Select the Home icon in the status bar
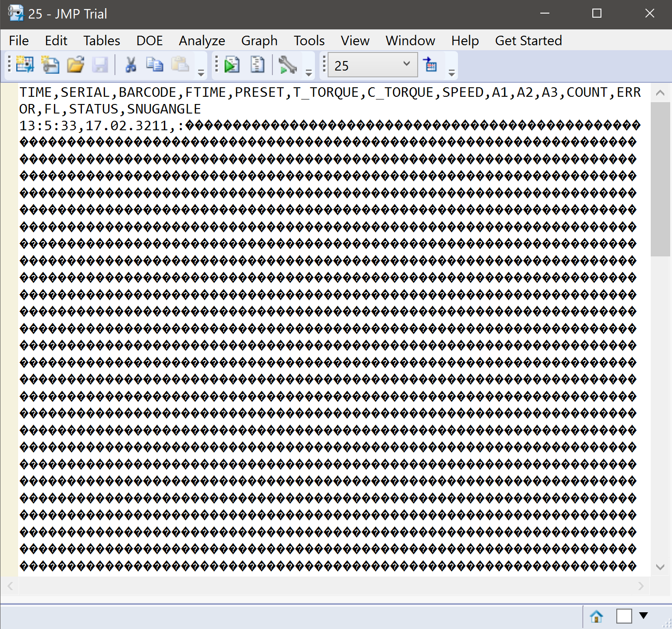The height and width of the screenshot is (629, 672). tap(596, 616)
